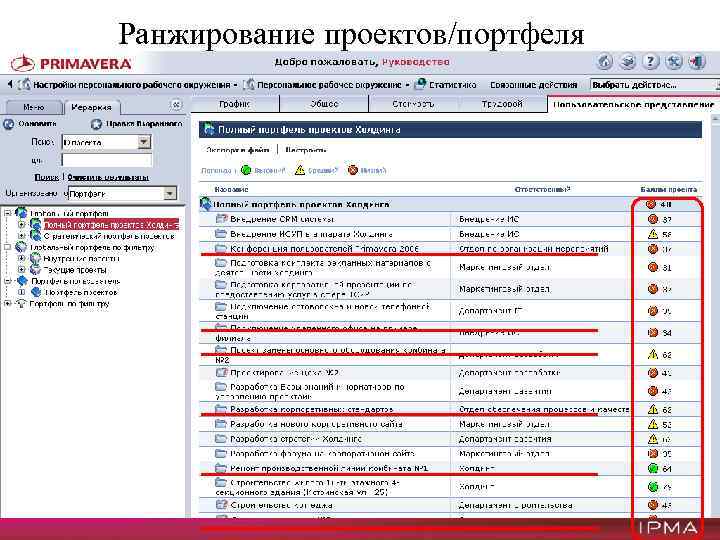Click folder icon of Строительство коттеджа row
Viewport: 720px width, 540px height.
click(222, 505)
